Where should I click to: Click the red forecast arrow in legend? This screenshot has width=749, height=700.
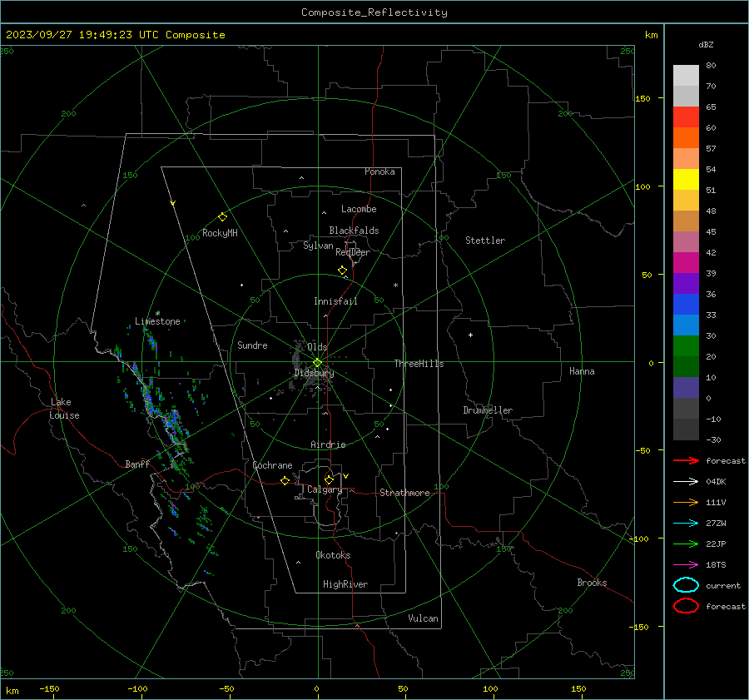click(686, 460)
